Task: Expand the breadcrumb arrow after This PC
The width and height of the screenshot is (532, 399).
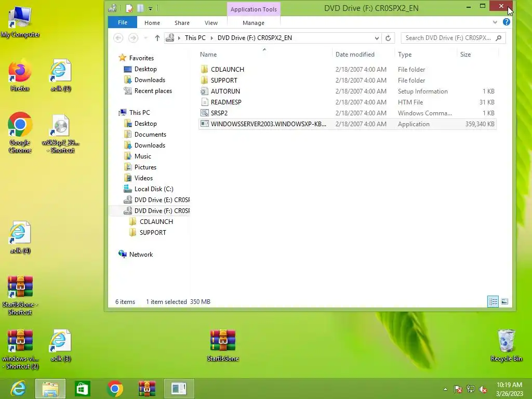Action: 212,38
